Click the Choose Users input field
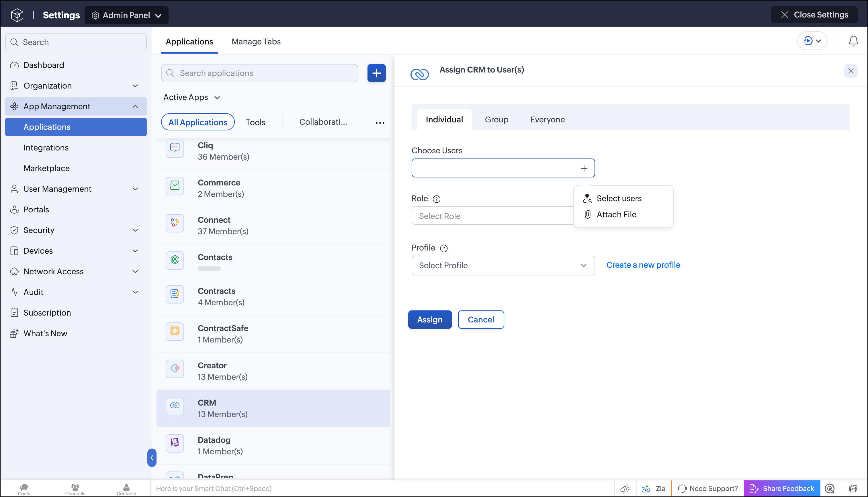 [x=503, y=168]
